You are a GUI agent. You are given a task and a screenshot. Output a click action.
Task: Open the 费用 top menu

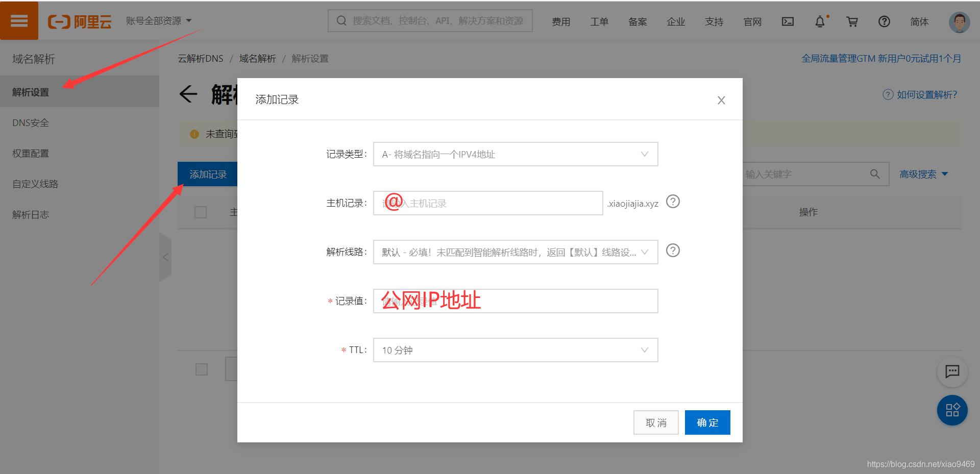coord(561,21)
